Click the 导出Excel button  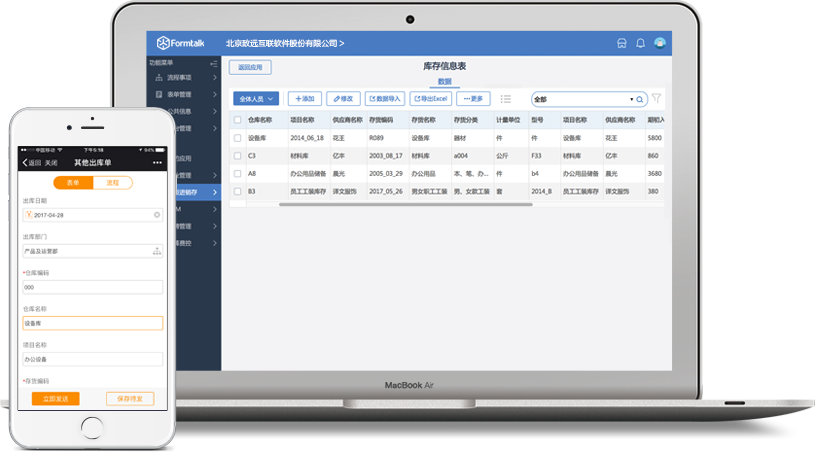click(x=430, y=99)
